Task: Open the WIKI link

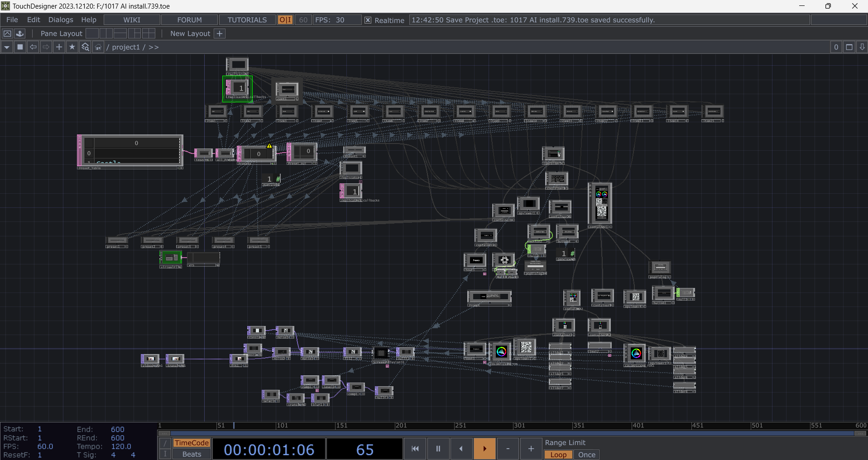Action: point(132,20)
